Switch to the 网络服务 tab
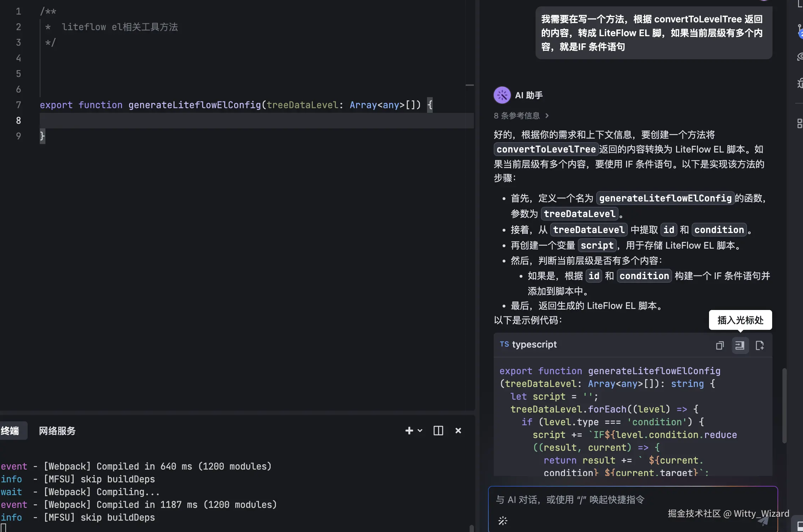The image size is (803, 532). (57, 431)
